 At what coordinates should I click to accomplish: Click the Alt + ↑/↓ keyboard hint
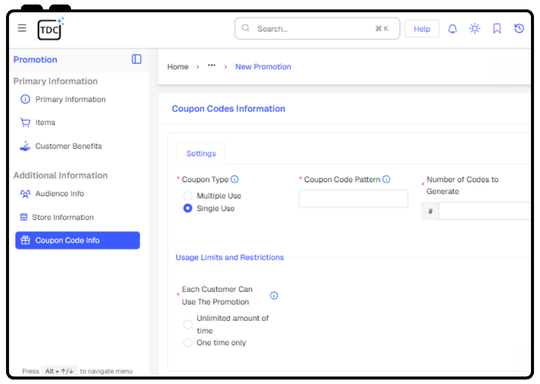(x=59, y=371)
